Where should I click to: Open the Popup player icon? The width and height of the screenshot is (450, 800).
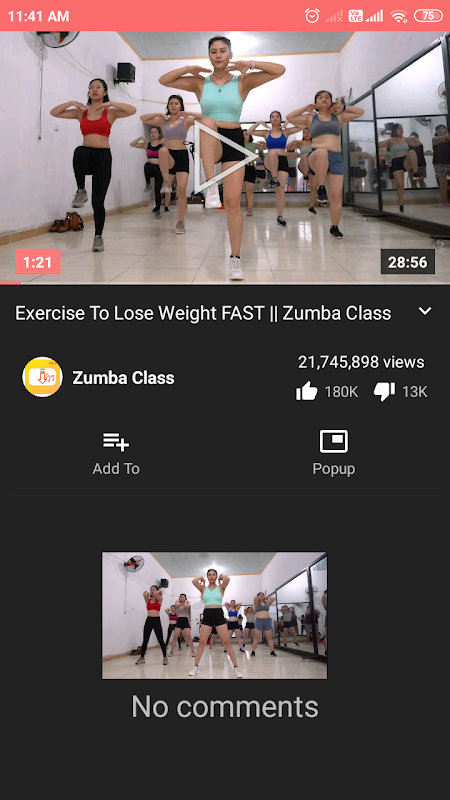point(334,441)
